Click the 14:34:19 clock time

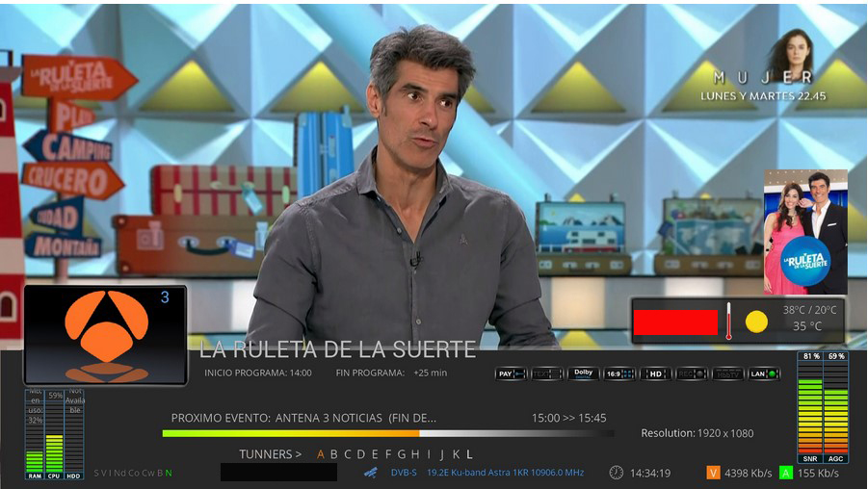pos(650,474)
